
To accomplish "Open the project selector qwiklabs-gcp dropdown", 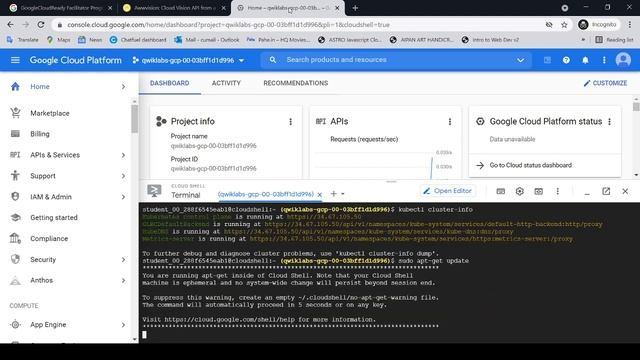I will tap(188, 60).
